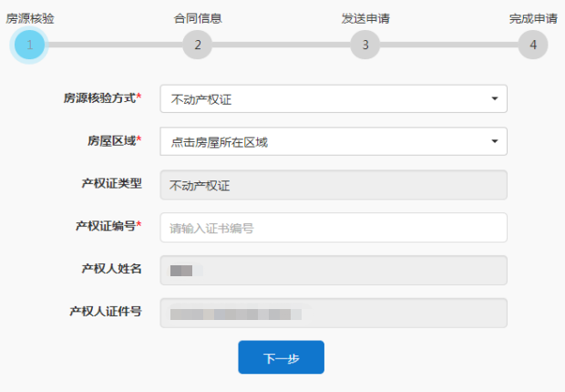Click the step 1 circle indicator
This screenshot has height=392, width=565.
tap(29, 44)
